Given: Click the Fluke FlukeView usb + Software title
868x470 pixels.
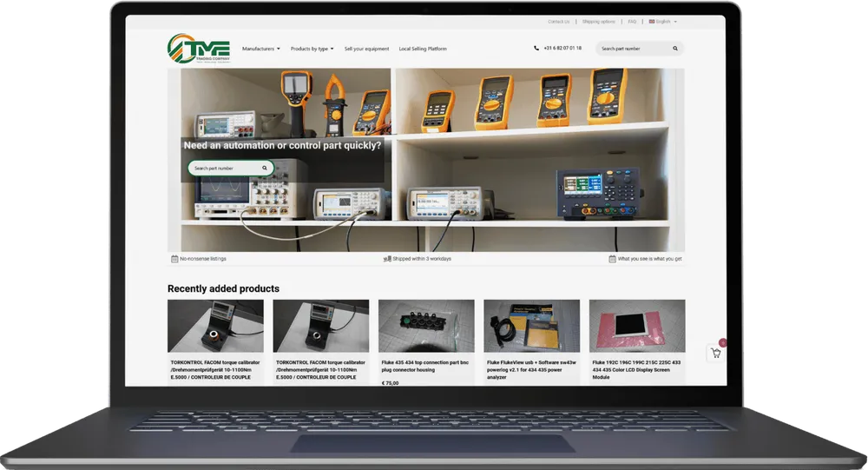Looking at the screenshot, I should tap(531, 370).
